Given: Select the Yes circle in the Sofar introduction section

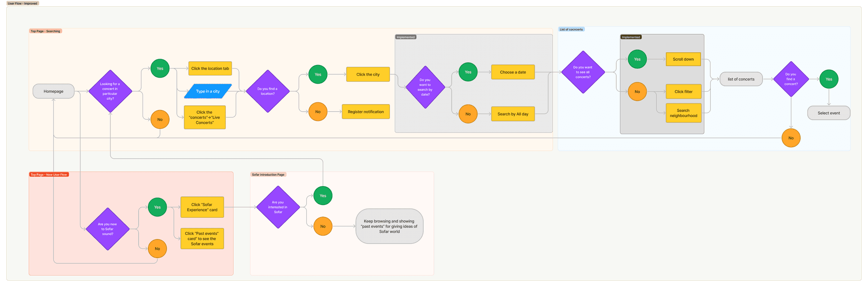Looking at the screenshot, I should [323, 196].
